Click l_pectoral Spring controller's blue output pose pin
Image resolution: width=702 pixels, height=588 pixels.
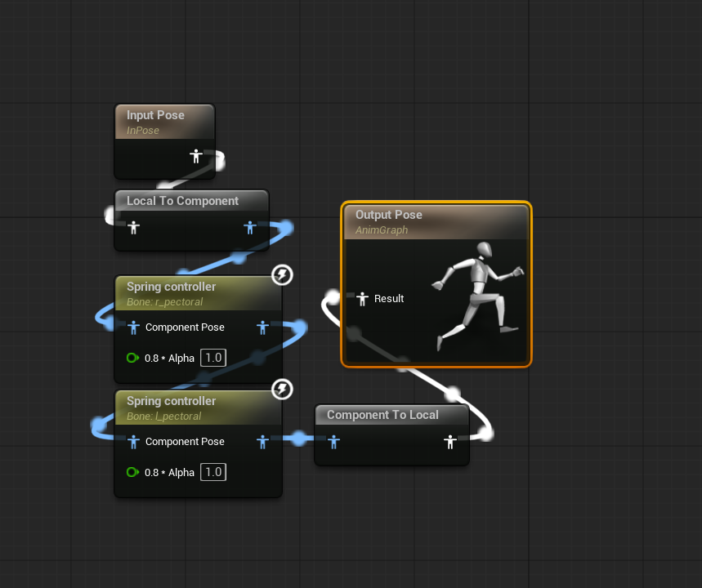coord(263,442)
